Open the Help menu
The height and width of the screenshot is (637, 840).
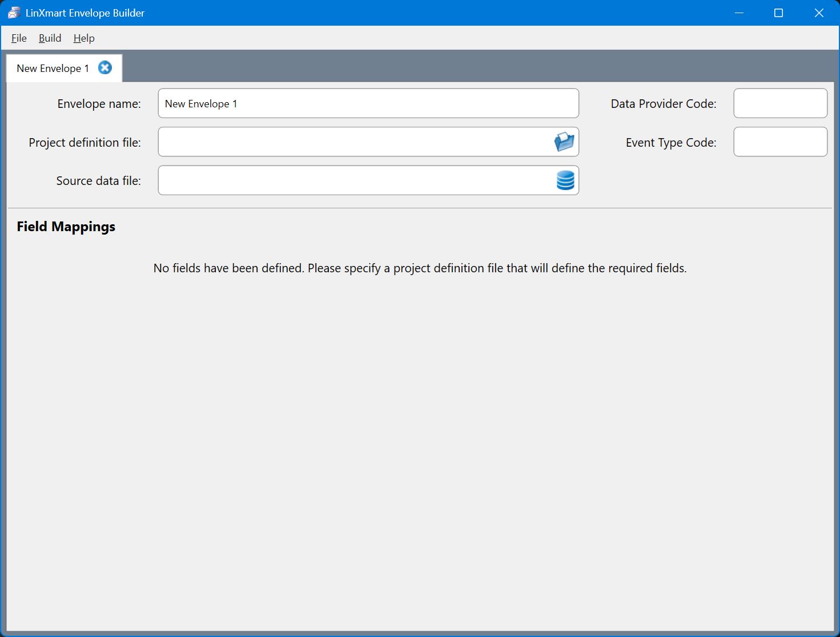(84, 38)
